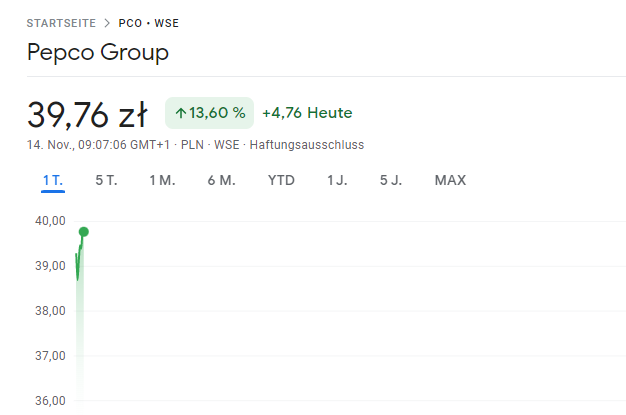Click the 38,00 axis label
Image resolution: width=626 pixels, height=415 pixels.
50,311
